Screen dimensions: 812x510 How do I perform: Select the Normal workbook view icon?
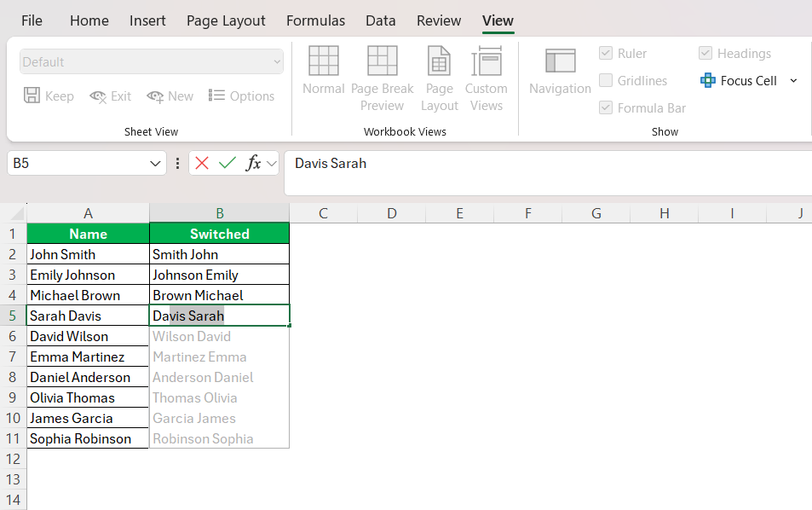(x=323, y=61)
